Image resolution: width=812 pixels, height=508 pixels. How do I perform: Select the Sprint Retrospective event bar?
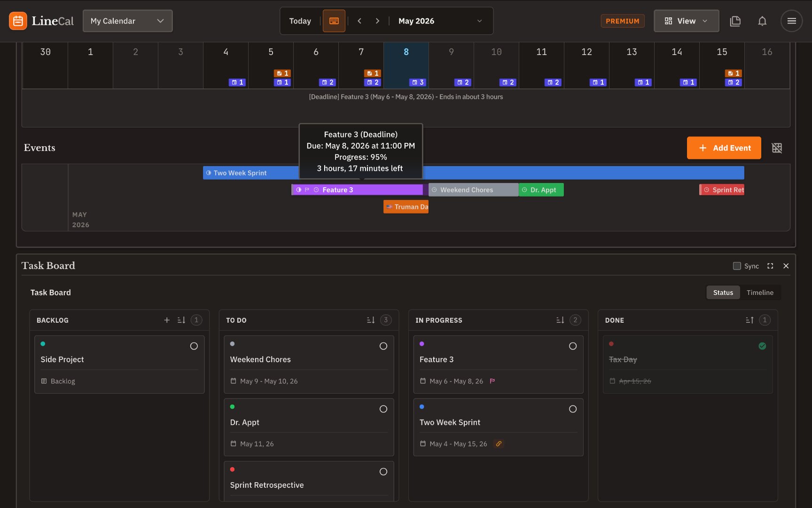point(722,190)
